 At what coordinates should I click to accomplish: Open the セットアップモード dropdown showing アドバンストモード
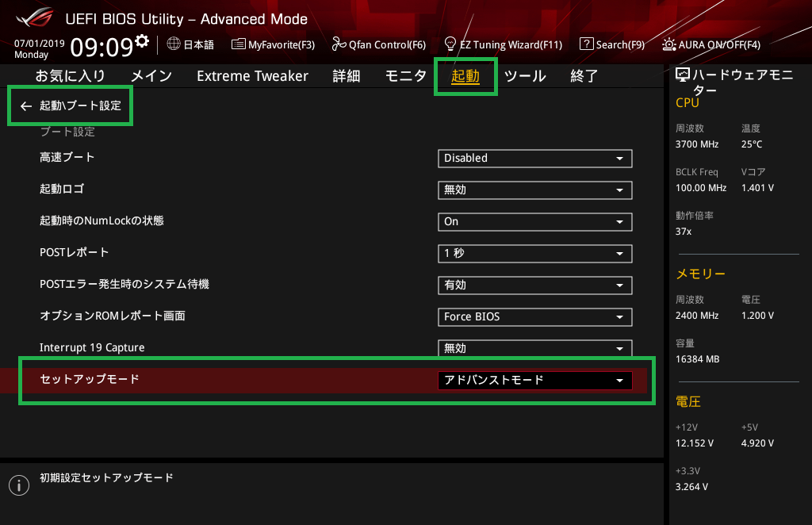tap(534, 381)
